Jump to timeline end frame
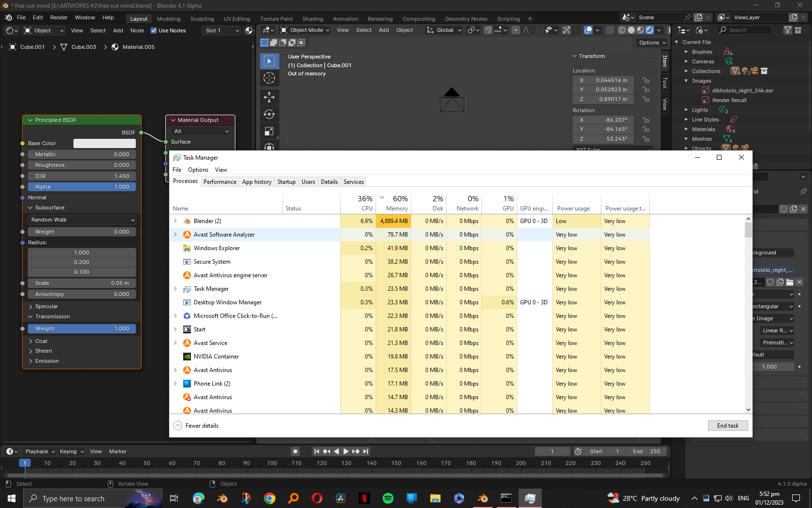The height and width of the screenshot is (508, 812). 366,451
